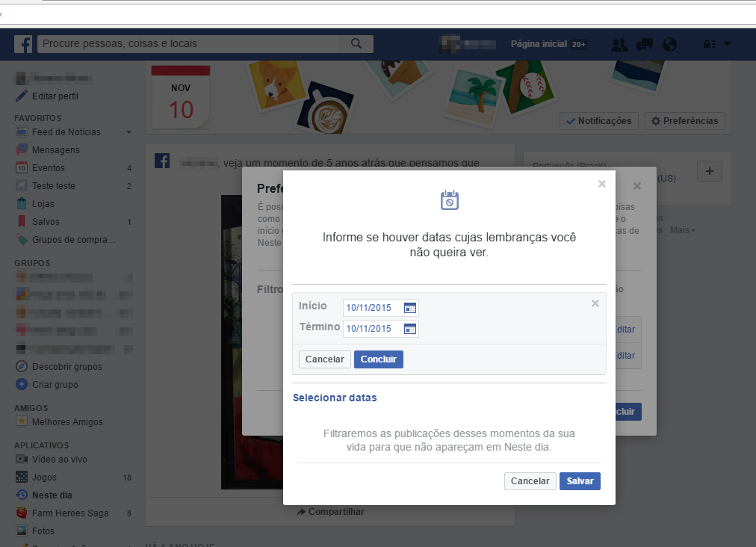Click the Salvar button

580,481
